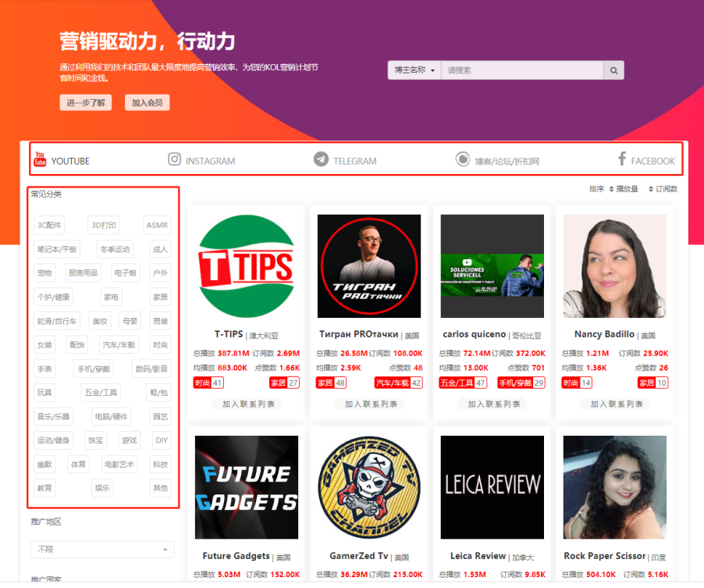Click the 进一步了解 button
The height and width of the screenshot is (588, 704).
click(x=86, y=103)
